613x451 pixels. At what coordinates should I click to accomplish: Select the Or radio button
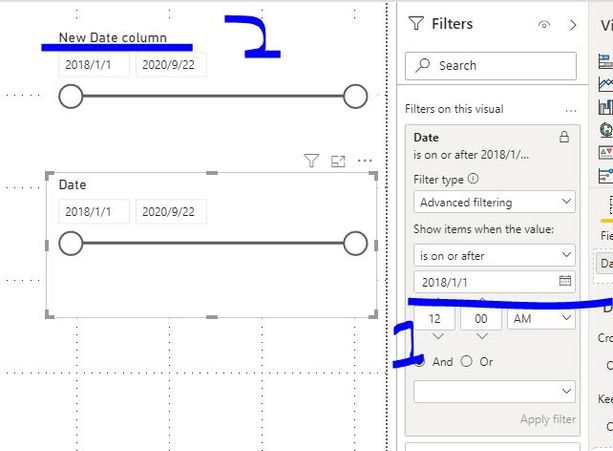pyautogui.click(x=466, y=361)
